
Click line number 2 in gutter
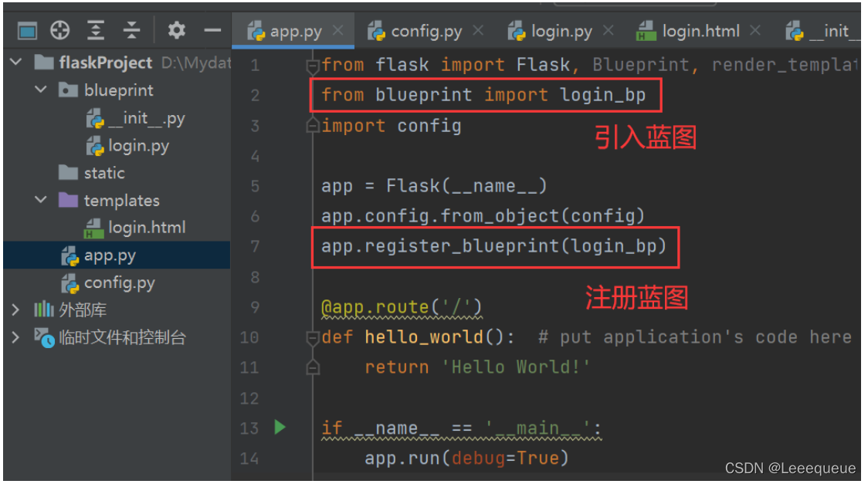point(255,95)
